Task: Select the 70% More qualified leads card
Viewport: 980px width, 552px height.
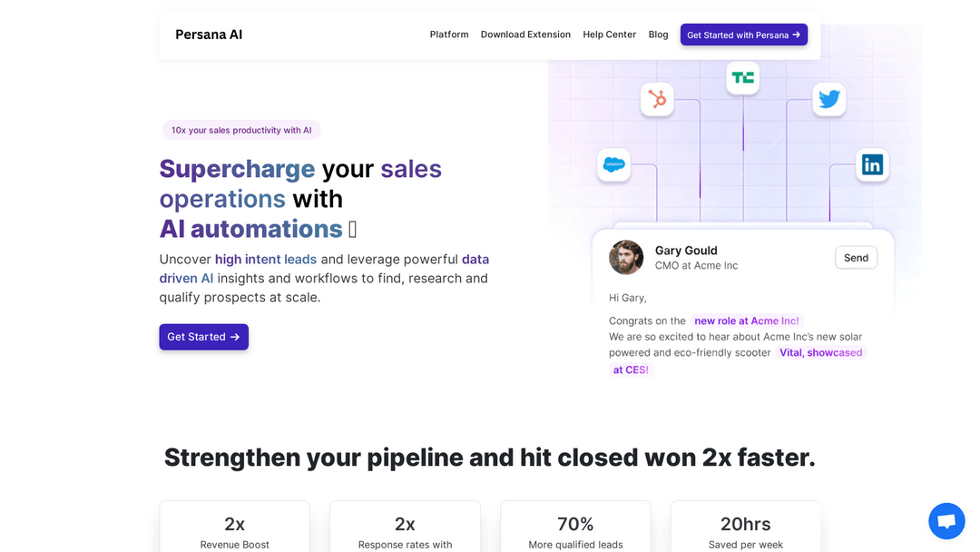Action: (575, 530)
